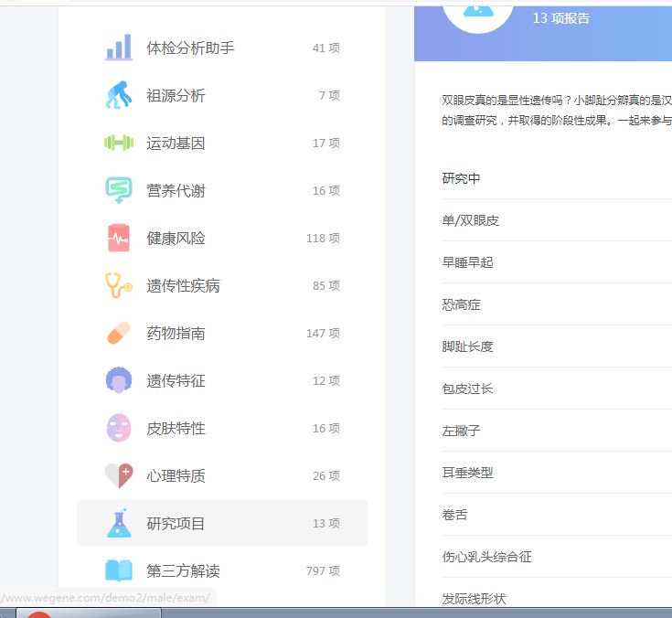Open the 祖源分析 category

pyautogui.click(x=222, y=95)
